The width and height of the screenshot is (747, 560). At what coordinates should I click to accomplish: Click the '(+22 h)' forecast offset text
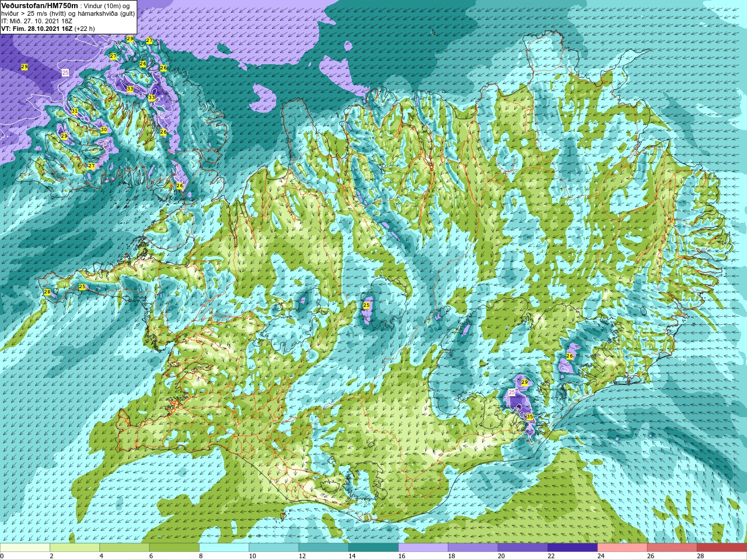click(85, 28)
